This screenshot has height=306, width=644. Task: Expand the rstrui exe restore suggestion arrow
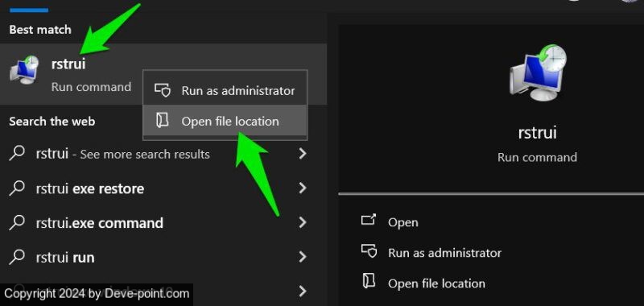point(303,188)
